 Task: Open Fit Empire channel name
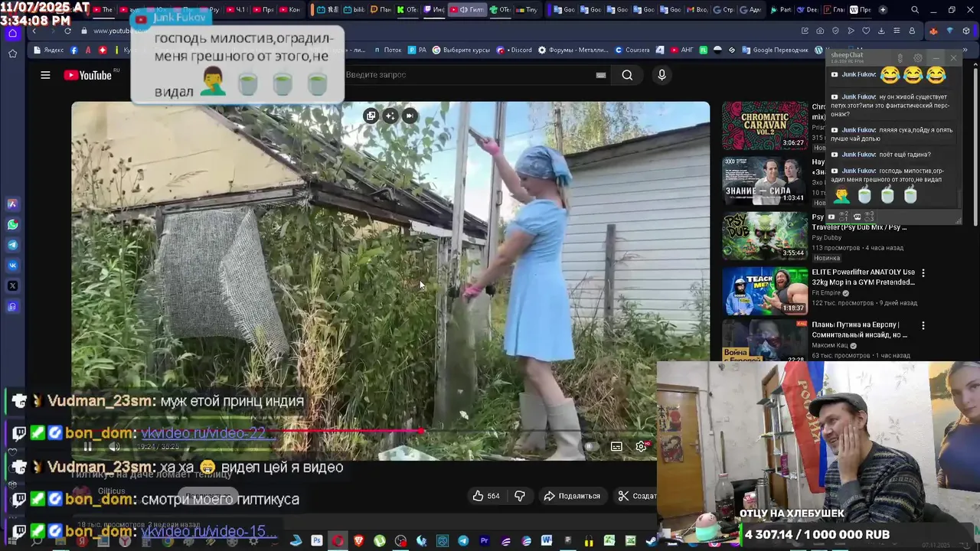(x=826, y=293)
